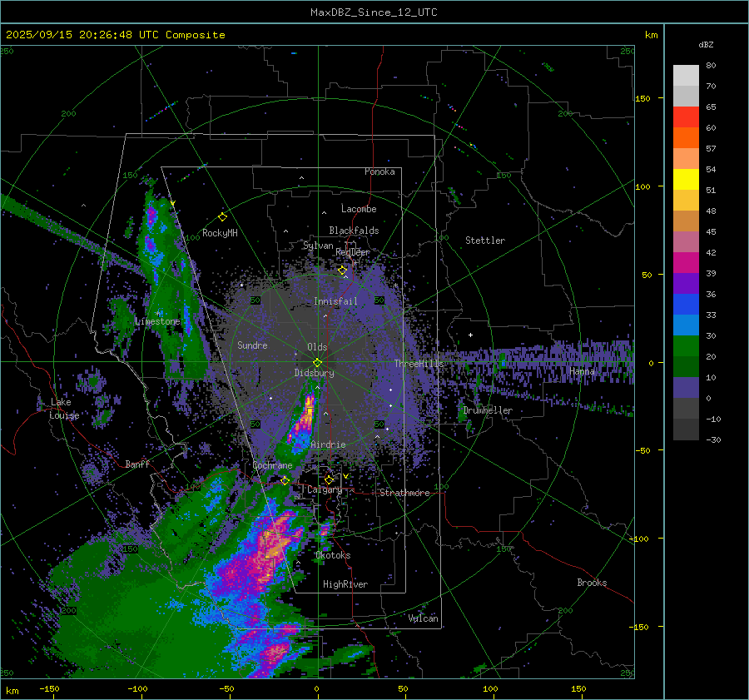Click the RedDeer city label

coord(353,252)
